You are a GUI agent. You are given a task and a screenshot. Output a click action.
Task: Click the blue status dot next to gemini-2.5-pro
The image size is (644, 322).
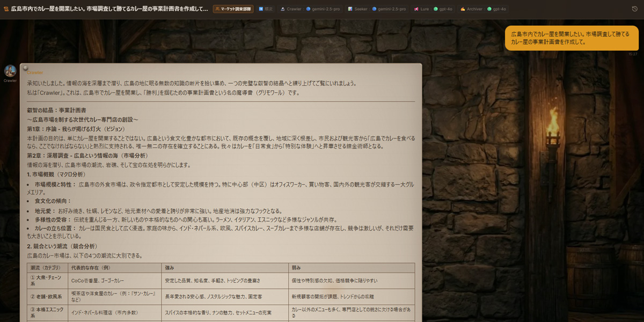[x=308, y=9]
